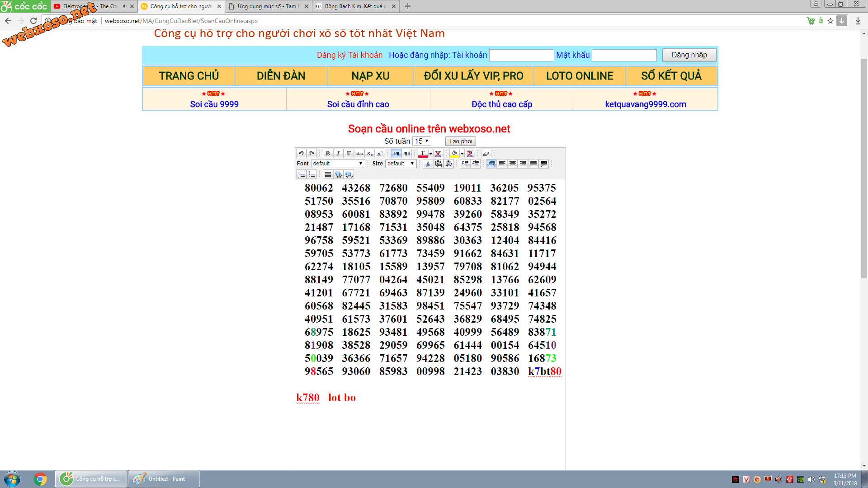
Task: Click the insert hyperlink icon
Action: point(339,174)
